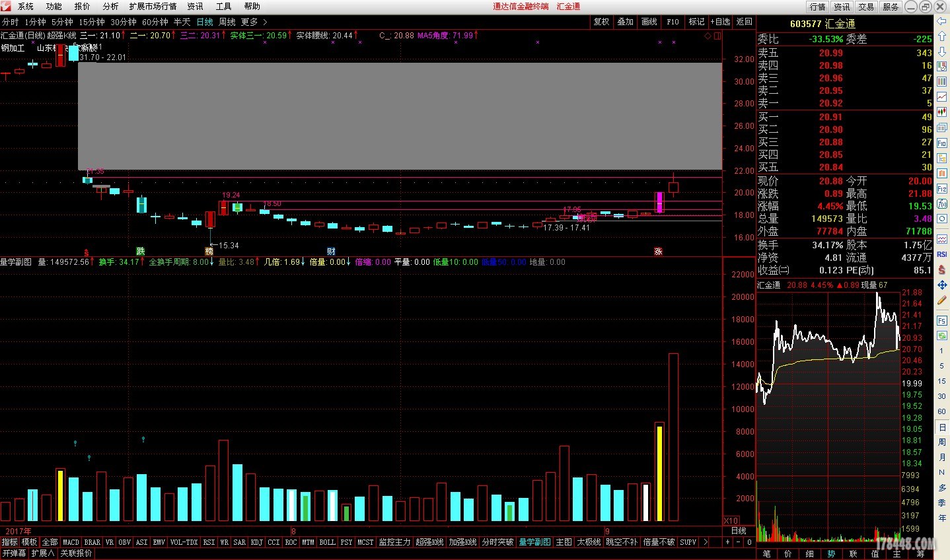Click the orange '自' self-select icon
Screen dimensions: 950x560
coord(942,174)
